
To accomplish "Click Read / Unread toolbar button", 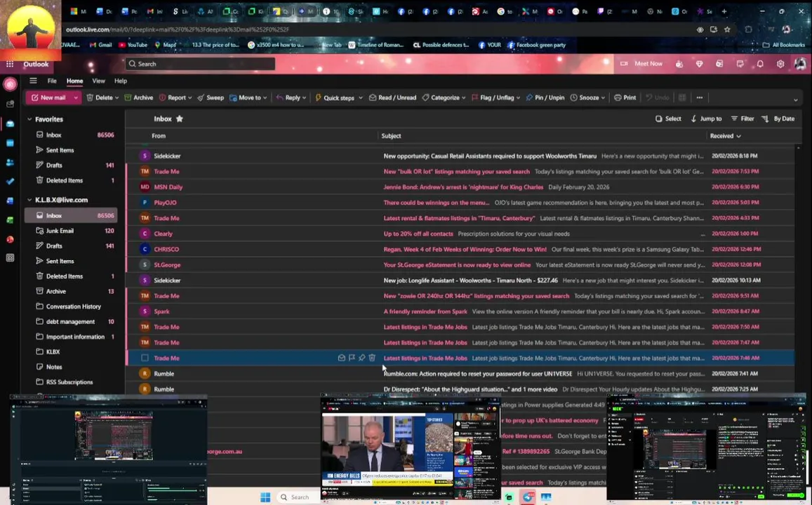I will [392, 97].
